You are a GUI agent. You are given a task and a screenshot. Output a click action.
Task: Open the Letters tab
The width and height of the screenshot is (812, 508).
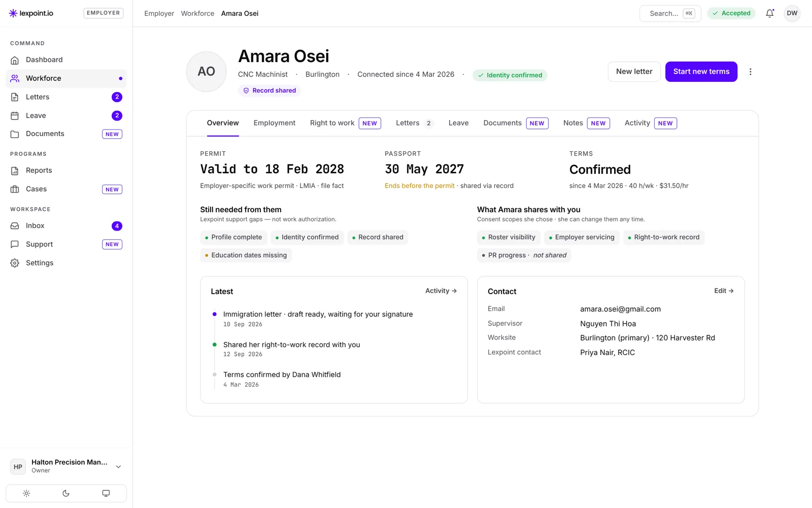(x=414, y=123)
